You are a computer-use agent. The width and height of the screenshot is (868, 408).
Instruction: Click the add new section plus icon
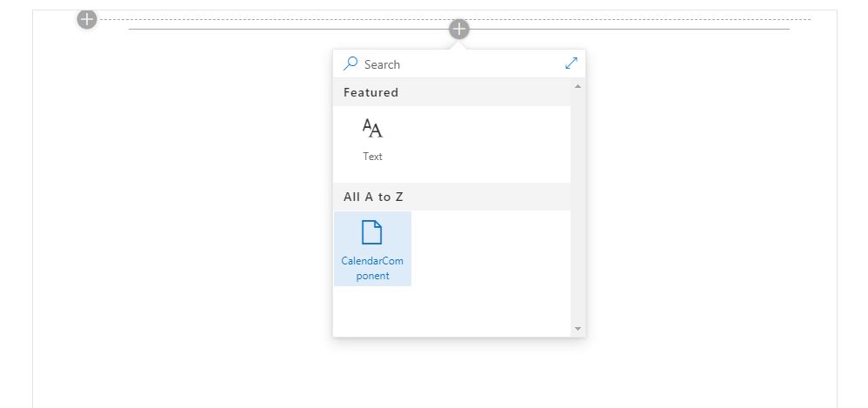[x=87, y=19]
